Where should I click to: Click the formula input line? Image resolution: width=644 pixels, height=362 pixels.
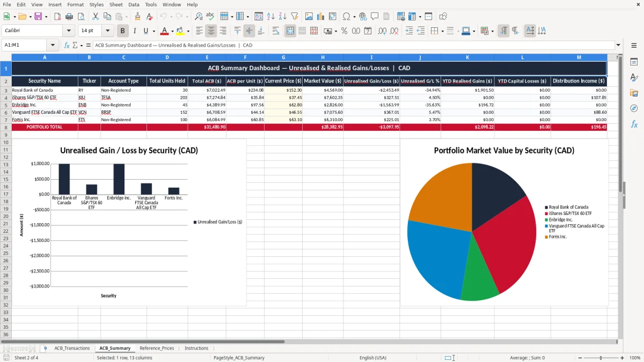click(353, 45)
